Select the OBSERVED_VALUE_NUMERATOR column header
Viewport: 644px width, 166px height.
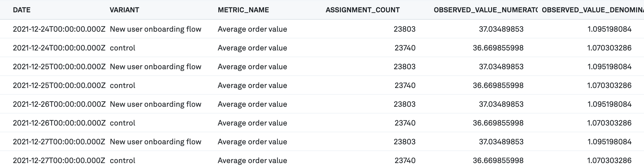[485, 10]
